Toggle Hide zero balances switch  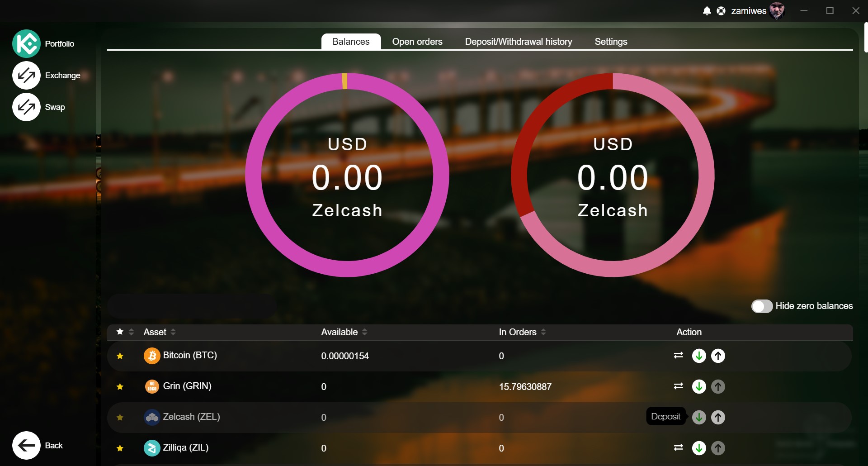[x=762, y=306]
